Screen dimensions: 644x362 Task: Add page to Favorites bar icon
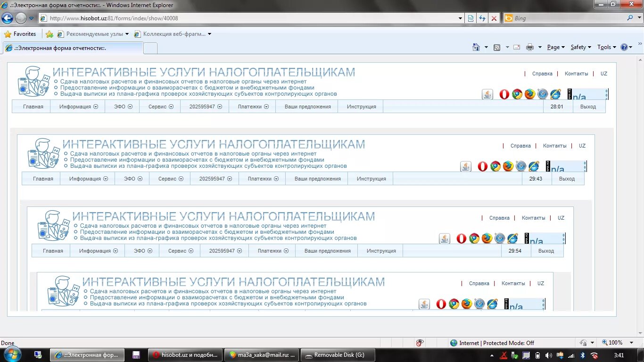click(50, 34)
